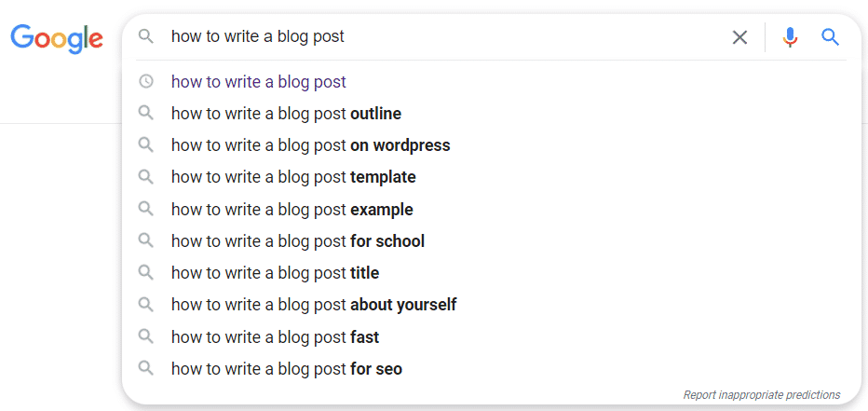Click 'Report inappropriate predictions' link

(762, 395)
